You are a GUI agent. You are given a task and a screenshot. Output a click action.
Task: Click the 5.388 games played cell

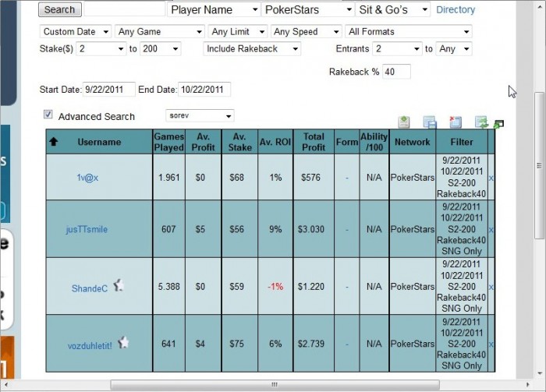click(x=169, y=287)
